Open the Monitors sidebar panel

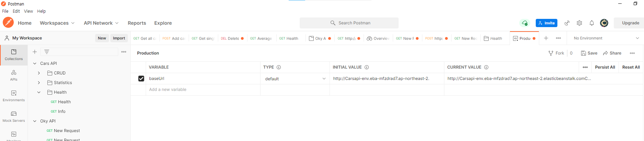[14, 136]
